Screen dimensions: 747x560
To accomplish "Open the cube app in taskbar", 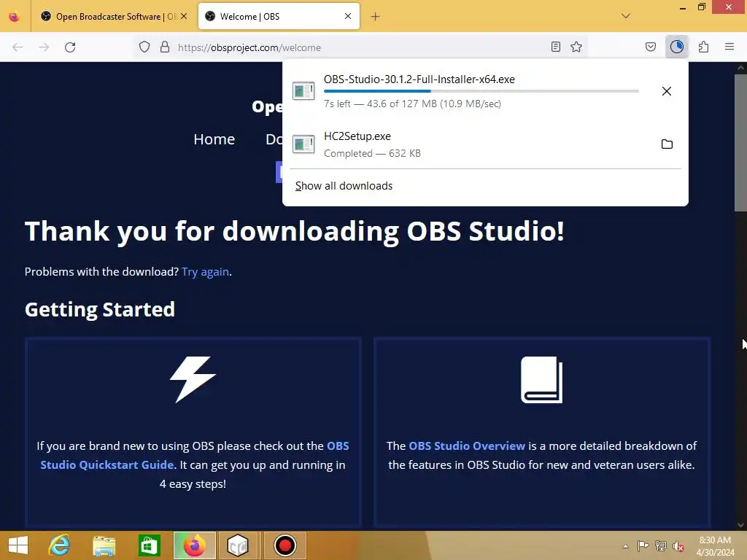I will [238, 545].
